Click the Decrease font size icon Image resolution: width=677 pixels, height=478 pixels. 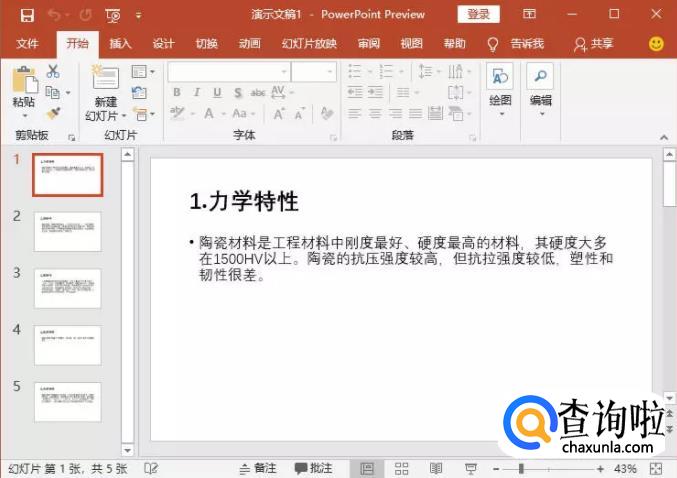300,114
